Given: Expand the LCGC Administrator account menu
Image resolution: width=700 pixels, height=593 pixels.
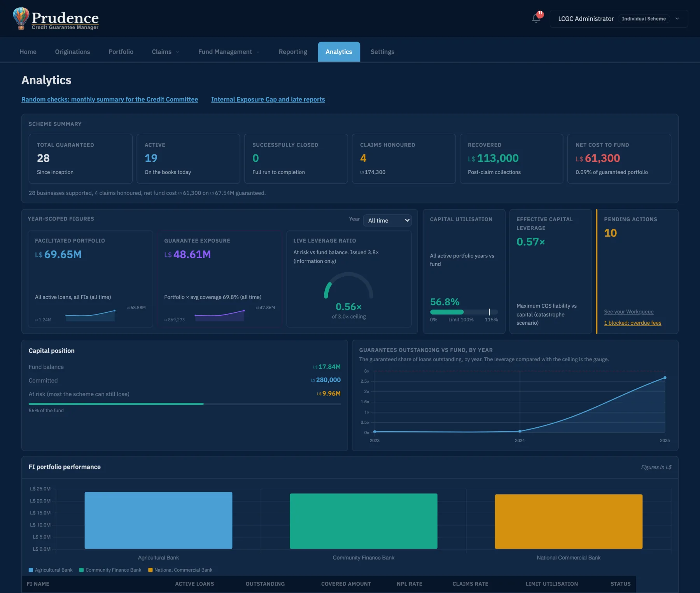Looking at the screenshot, I should 619,19.
